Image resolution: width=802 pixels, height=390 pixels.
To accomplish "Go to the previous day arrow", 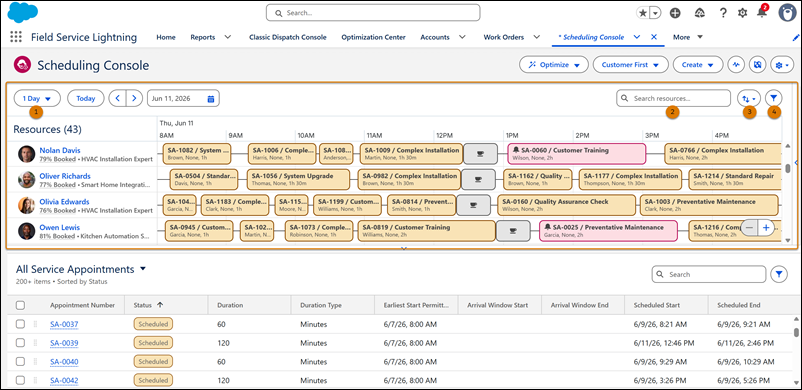I will (x=118, y=98).
